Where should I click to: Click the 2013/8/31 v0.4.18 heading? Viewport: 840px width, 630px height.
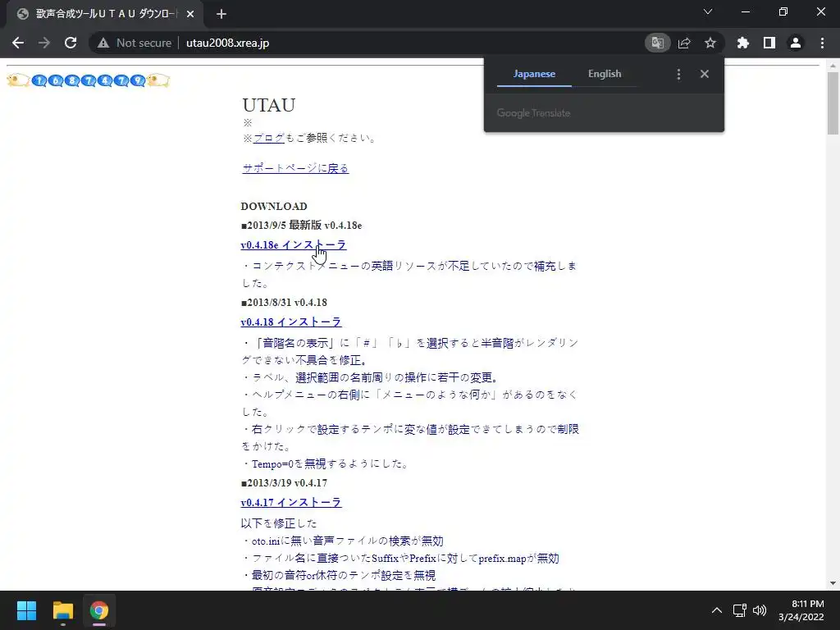[284, 303]
